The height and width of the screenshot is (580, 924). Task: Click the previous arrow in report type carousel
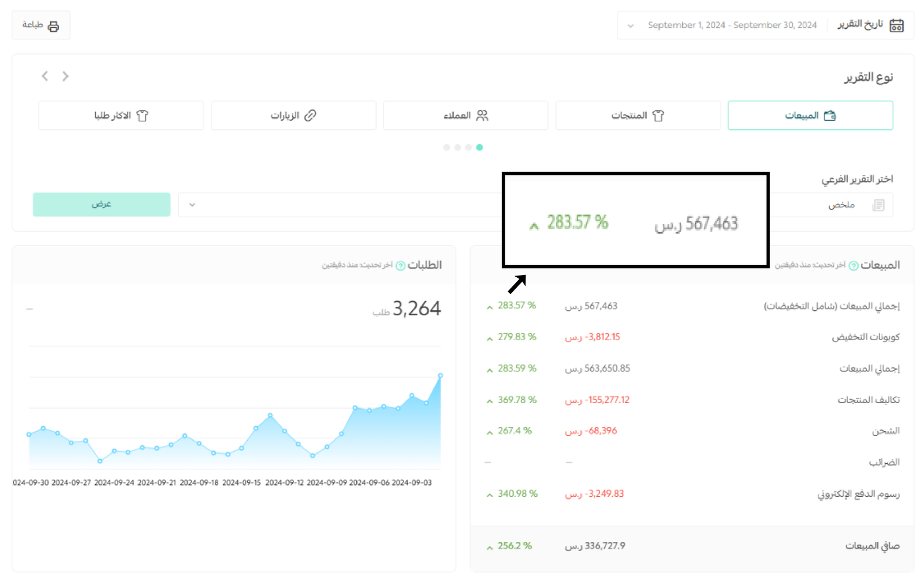click(x=45, y=76)
